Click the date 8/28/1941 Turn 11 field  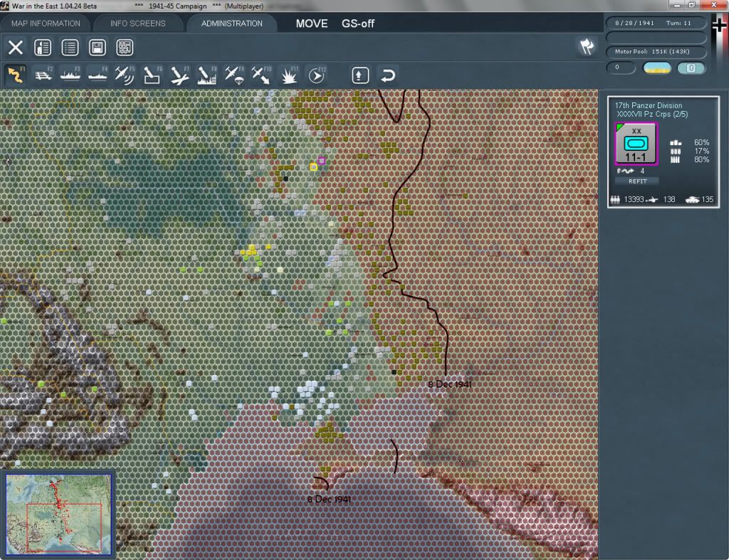pos(656,23)
